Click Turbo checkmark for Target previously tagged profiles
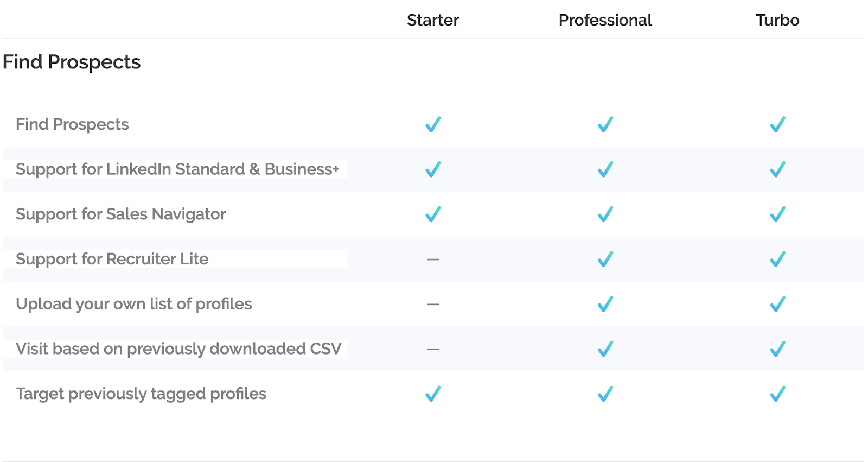Screen dimensions: 868x462 [x=777, y=394]
